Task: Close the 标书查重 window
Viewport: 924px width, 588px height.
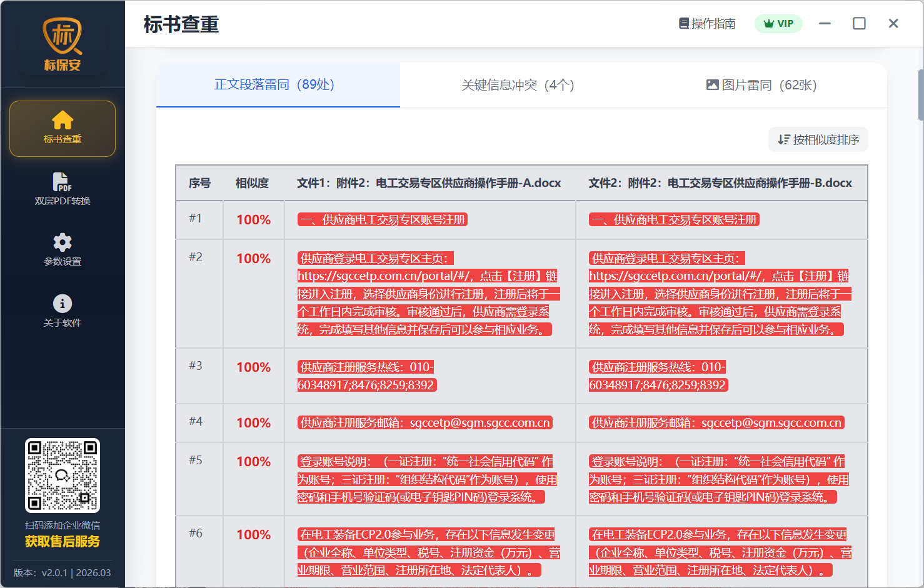Action: point(893,24)
